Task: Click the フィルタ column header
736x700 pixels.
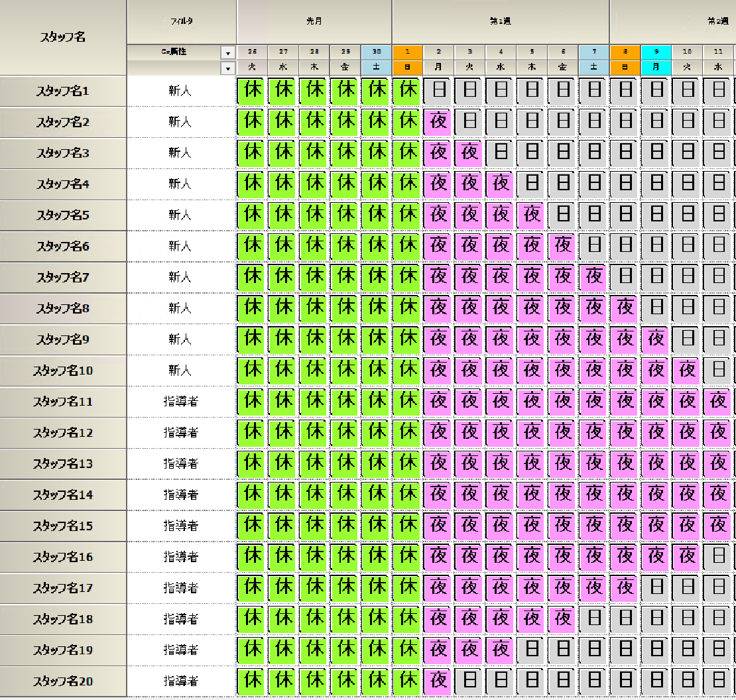Action: [x=181, y=22]
